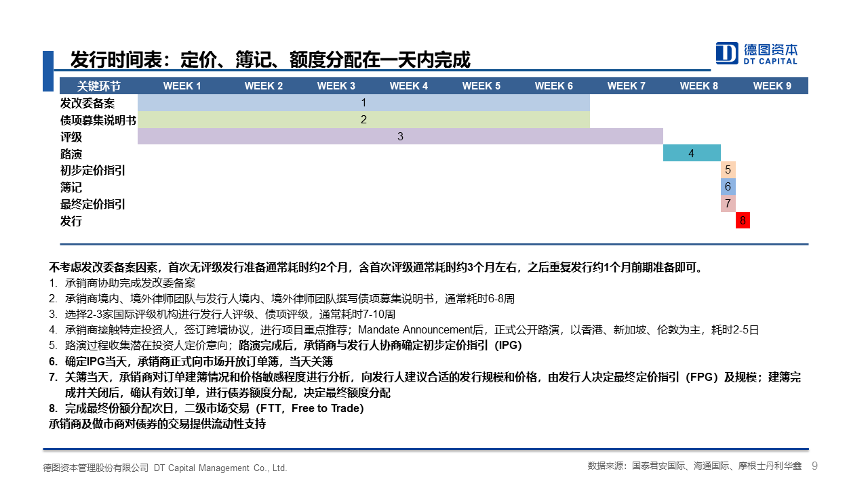Click the 发改委备案 row label
This screenshot has height=488, width=868.
pyautogui.click(x=87, y=103)
